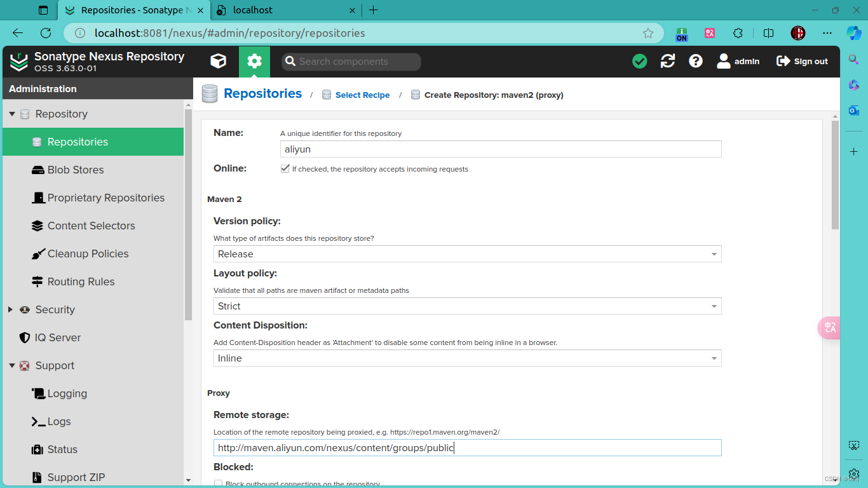Expand the Security tree section

pyautogui.click(x=10, y=309)
